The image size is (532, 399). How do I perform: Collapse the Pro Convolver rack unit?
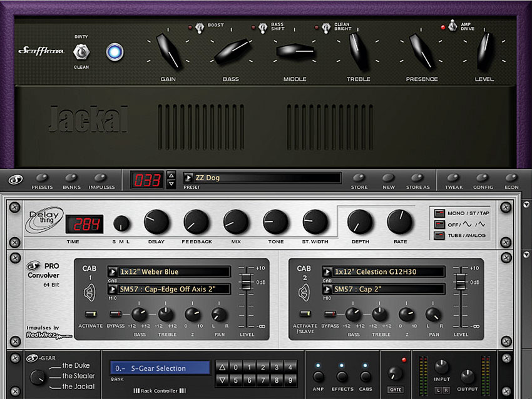pyautogui.click(x=526, y=255)
